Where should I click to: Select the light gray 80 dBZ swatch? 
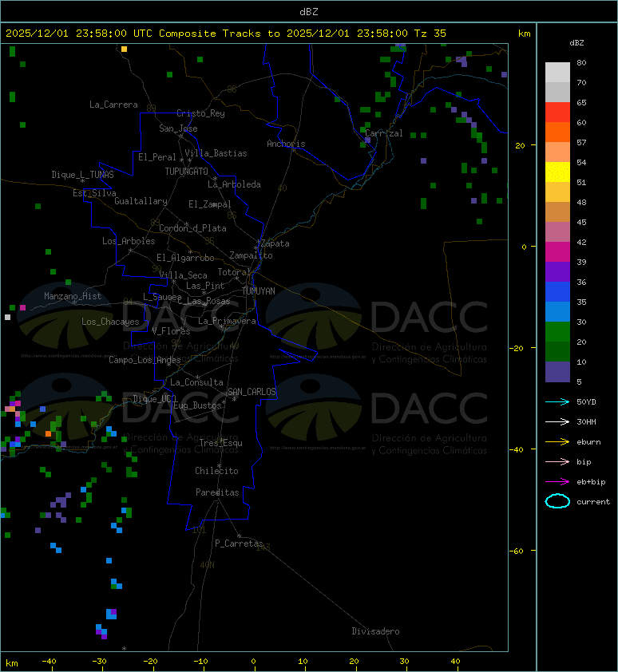coord(557,72)
